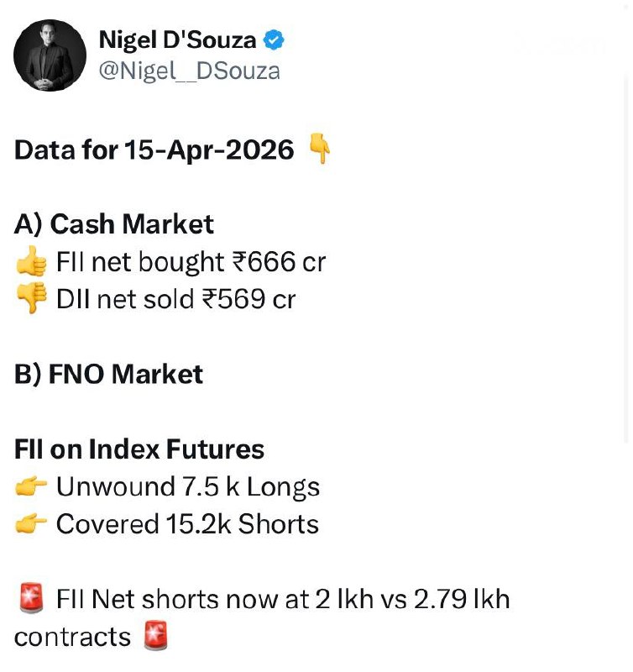
Task: Open the @Nigel__DSouza handle link
Action: pos(189,71)
